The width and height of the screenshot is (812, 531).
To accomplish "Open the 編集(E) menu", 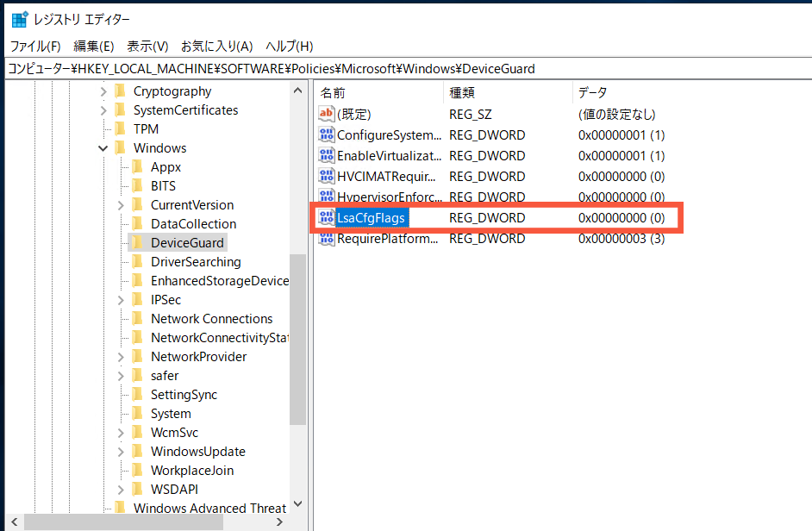I will pos(94,46).
